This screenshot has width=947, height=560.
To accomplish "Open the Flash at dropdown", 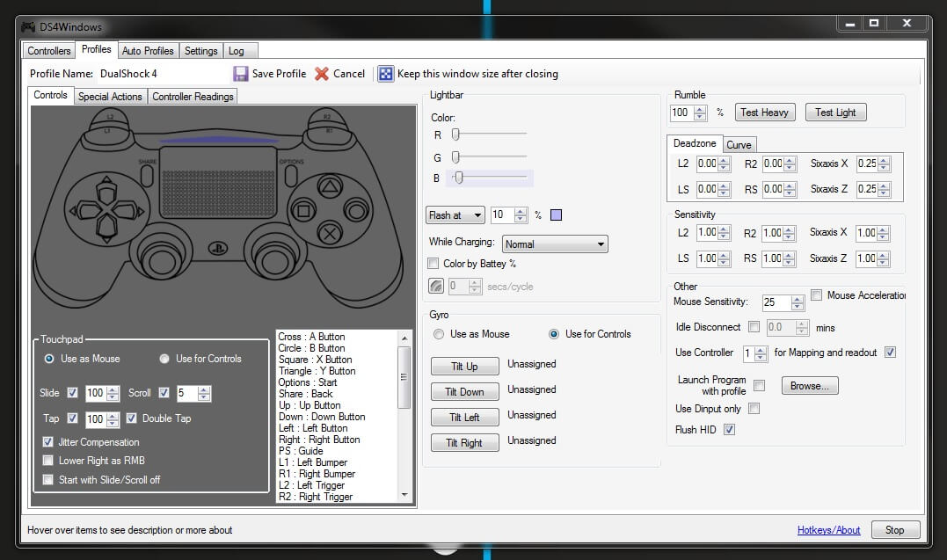I will [x=455, y=215].
